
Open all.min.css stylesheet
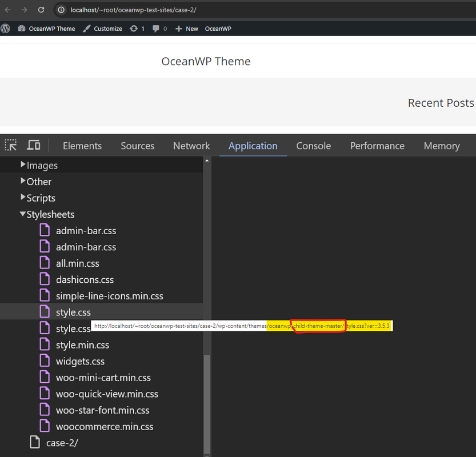(77, 263)
